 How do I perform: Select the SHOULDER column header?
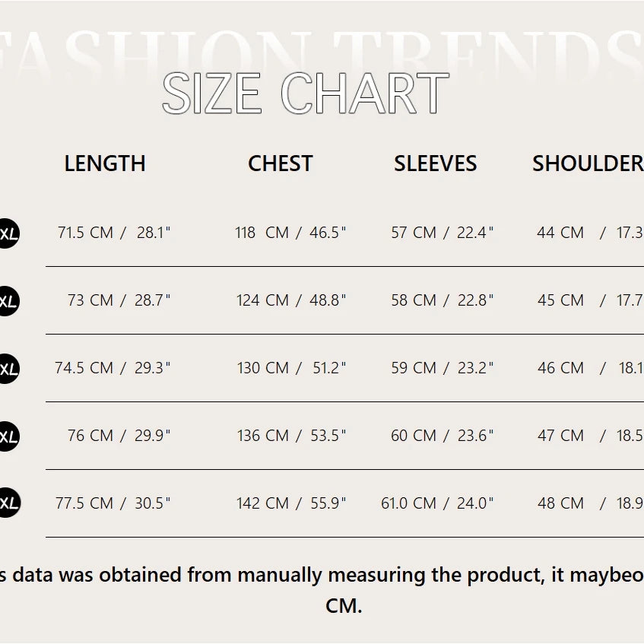pos(587,163)
